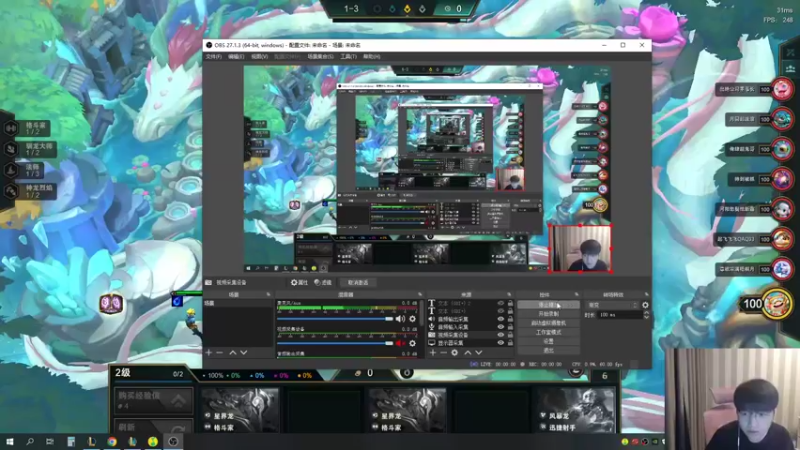Hide the 视频采集设备 source

(x=501, y=335)
